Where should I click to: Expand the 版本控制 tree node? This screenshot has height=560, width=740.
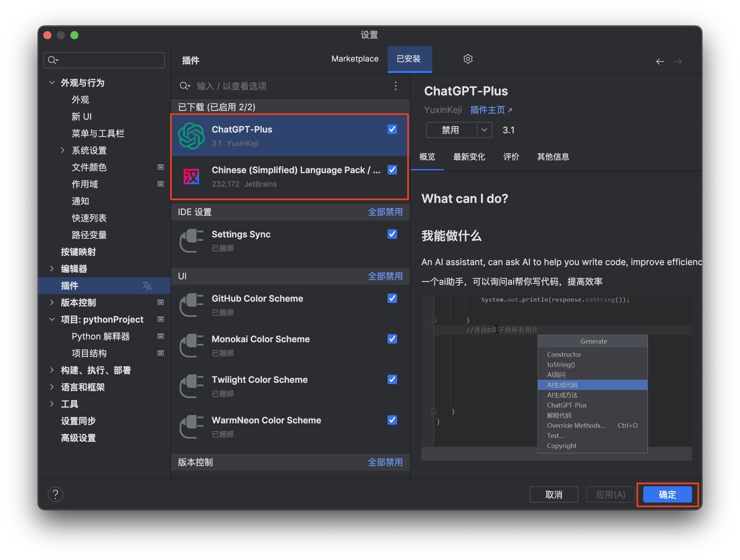point(52,302)
